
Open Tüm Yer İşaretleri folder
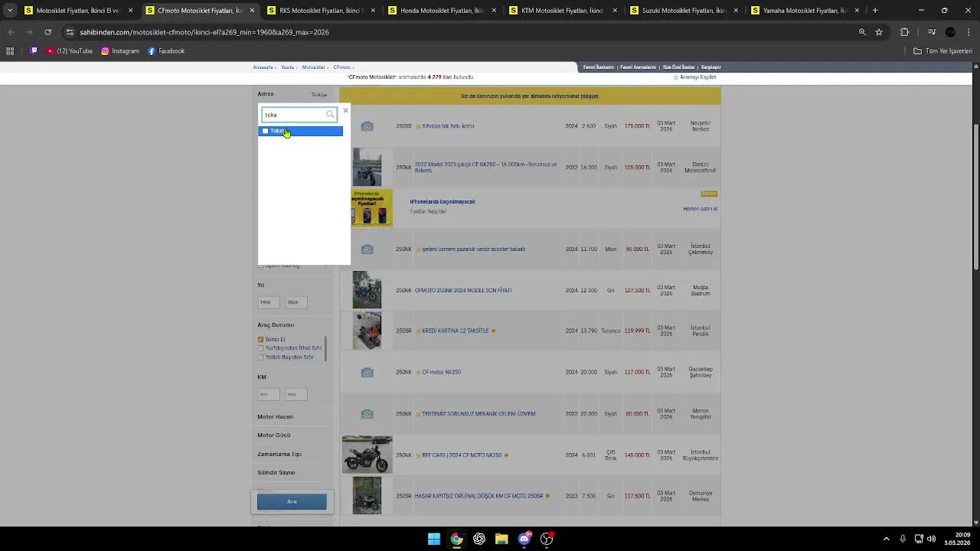coord(942,51)
